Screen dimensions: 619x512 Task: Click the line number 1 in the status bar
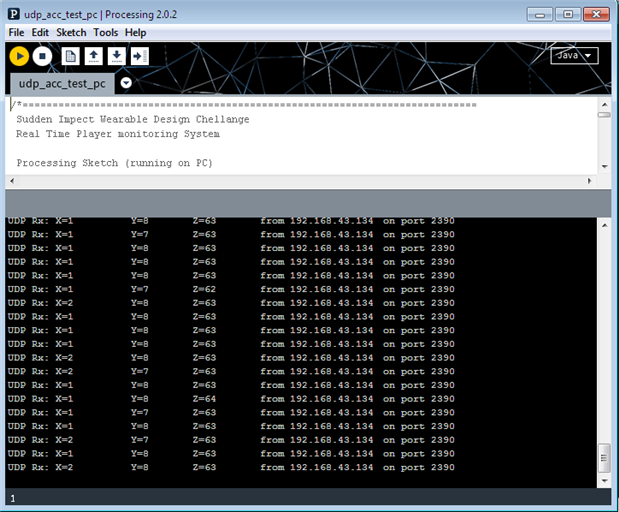point(13,499)
